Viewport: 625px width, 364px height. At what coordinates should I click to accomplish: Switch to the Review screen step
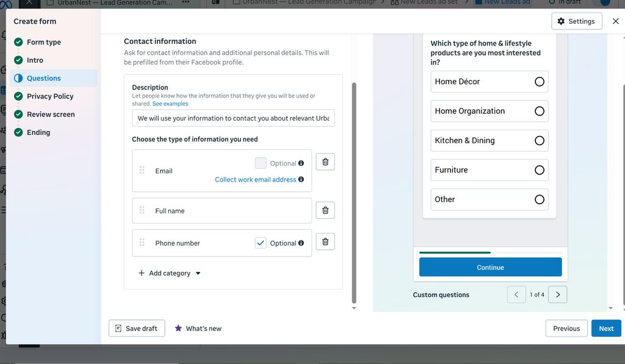tap(51, 114)
